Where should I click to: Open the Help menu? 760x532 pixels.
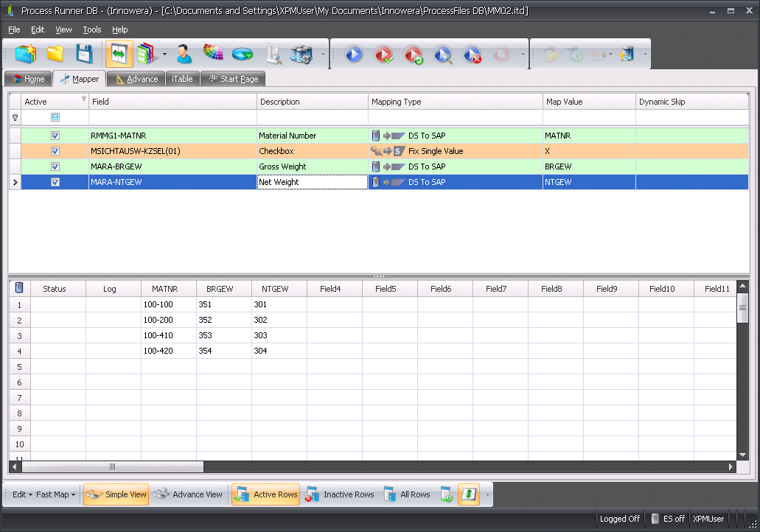119,29
